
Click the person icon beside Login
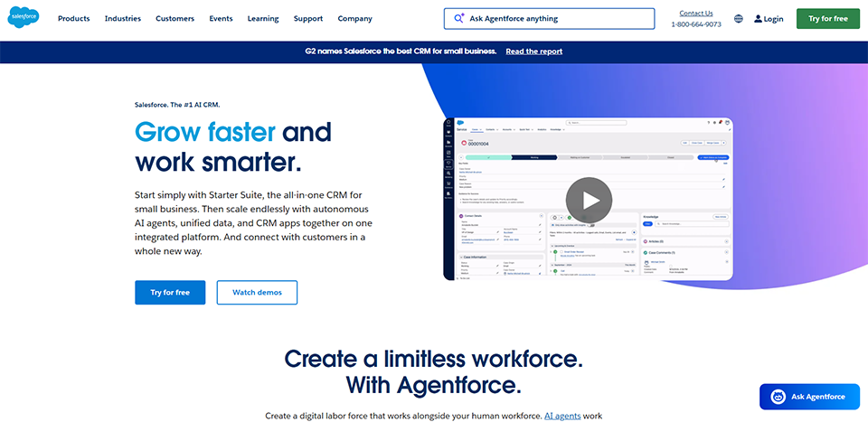[758, 19]
